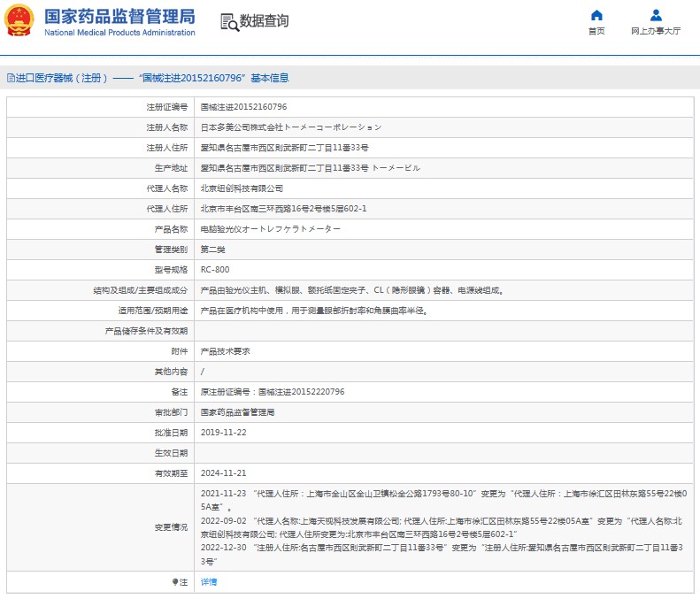Go to 首页 home icon
The height and width of the screenshot is (599, 700).
click(596, 15)
